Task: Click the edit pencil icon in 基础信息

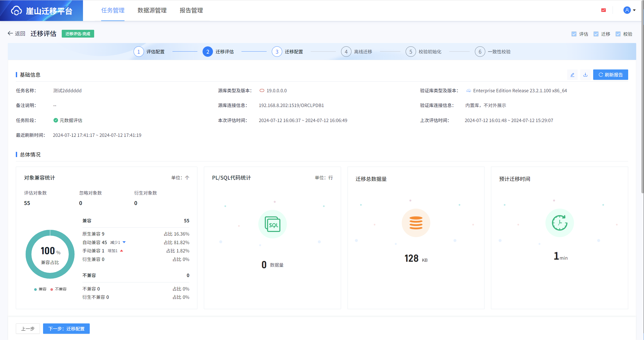Action: click(572, 75)
